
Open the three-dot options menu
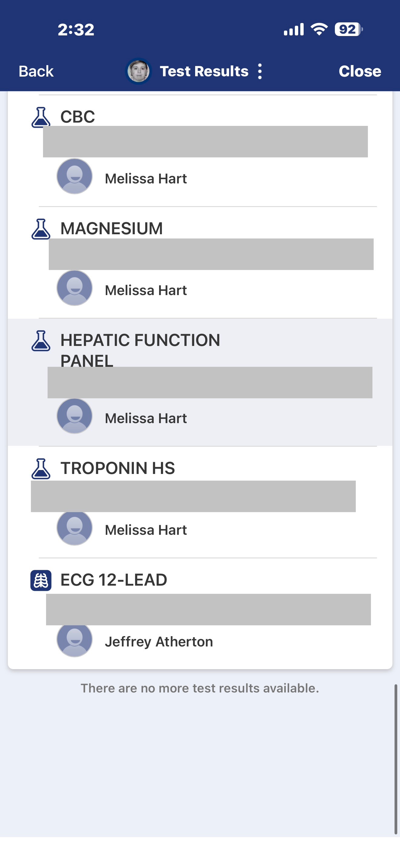260,71
